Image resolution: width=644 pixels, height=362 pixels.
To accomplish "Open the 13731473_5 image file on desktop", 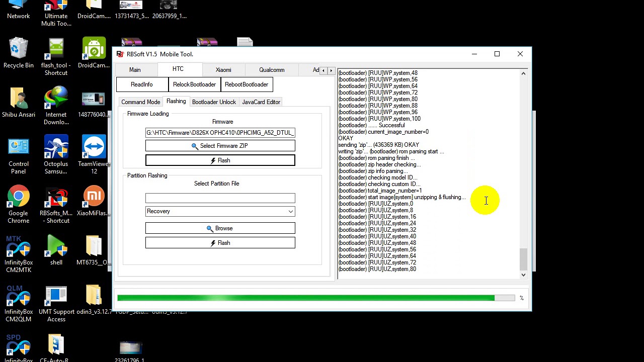I will [x=131, y=10].
